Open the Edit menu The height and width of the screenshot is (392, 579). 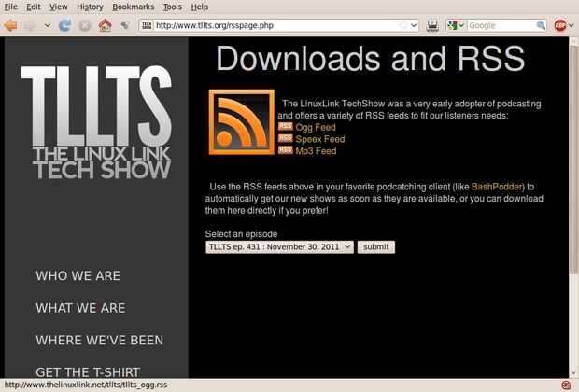[x=34, y=7]
